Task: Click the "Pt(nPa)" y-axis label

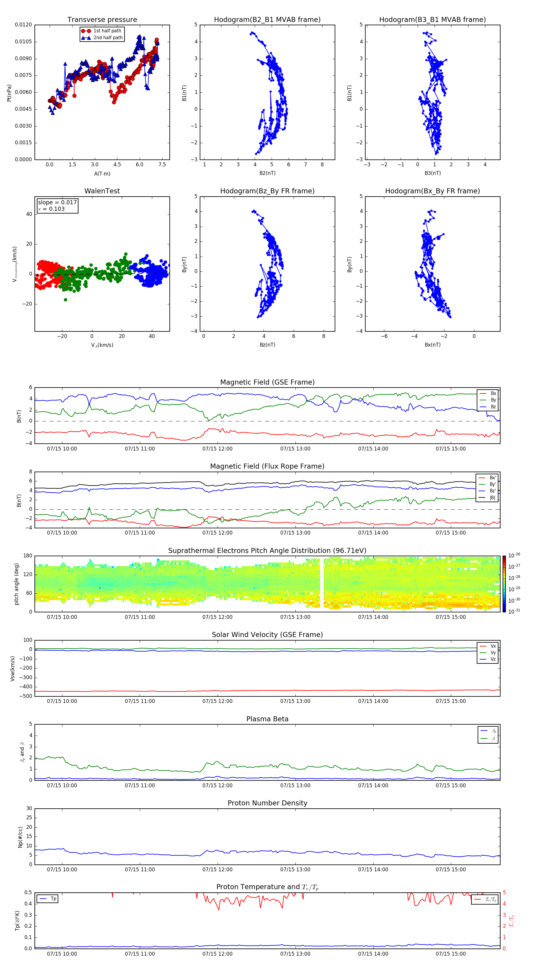Action: coord(9,93)
